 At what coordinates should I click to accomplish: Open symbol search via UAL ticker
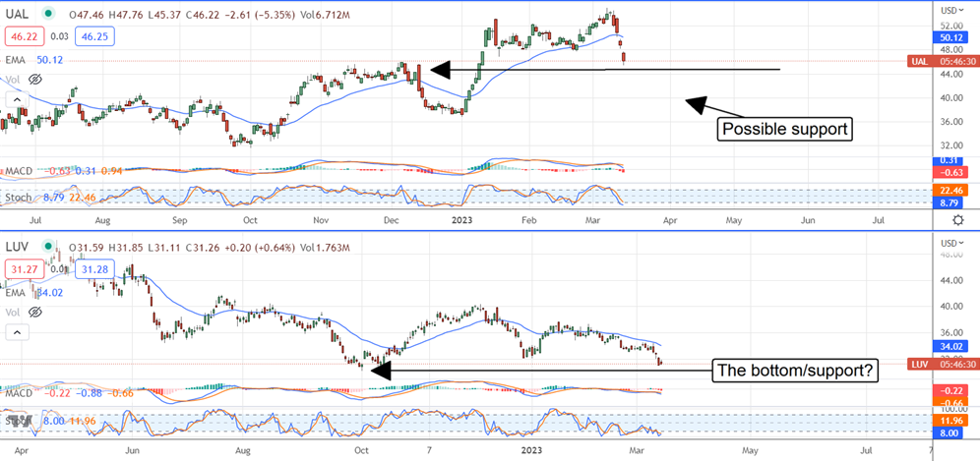coord(17,13)
